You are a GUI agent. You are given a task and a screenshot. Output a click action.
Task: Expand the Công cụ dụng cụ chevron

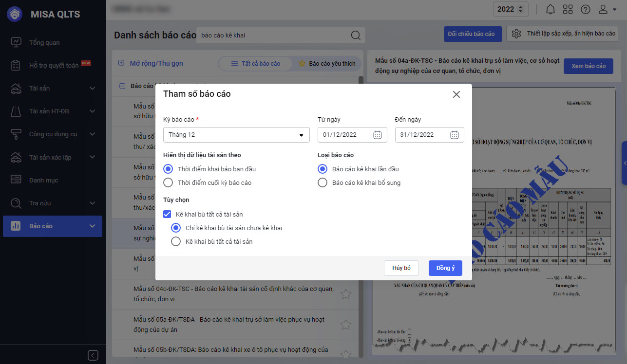(93, 134)
